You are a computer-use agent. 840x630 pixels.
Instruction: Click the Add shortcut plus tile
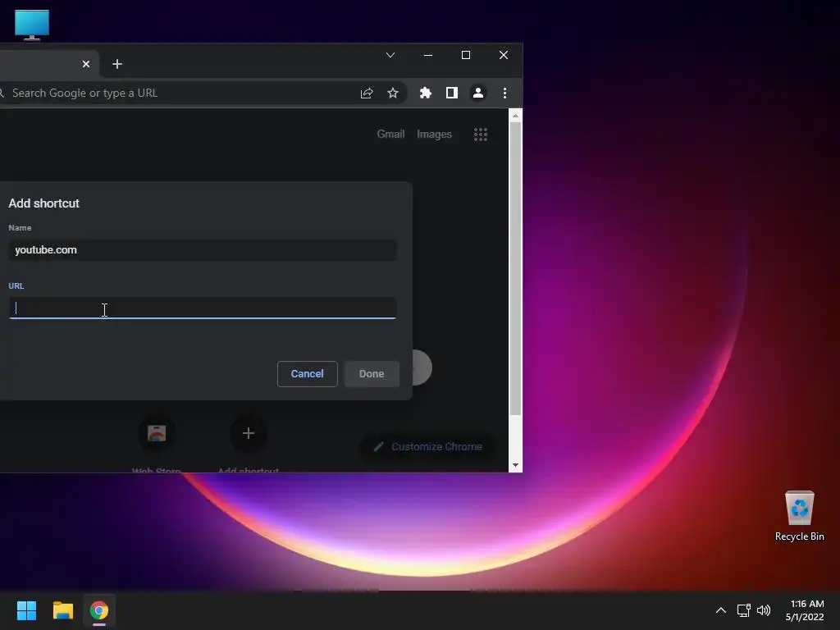click(248, 433)
